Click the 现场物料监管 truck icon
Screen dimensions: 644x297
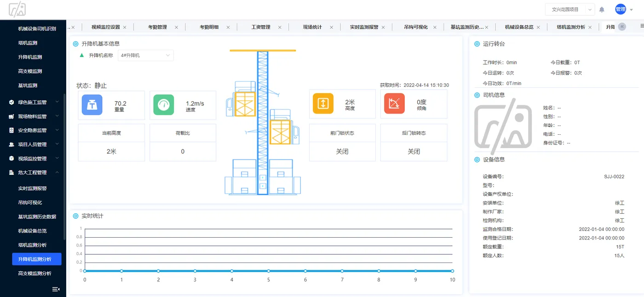tap(11, 116)
